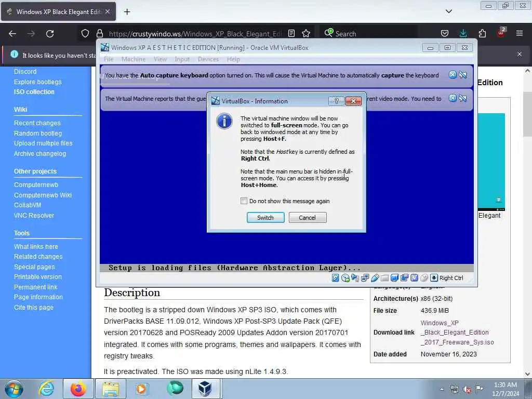Open the Random bootleg link

(37, 134)
